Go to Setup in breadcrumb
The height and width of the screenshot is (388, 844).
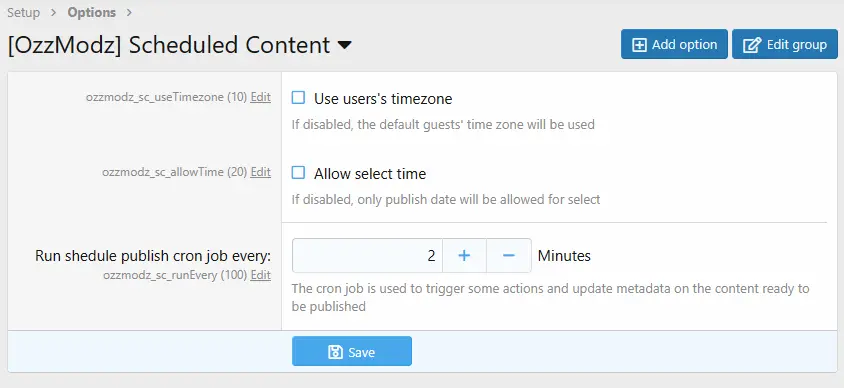pos(24,12)
